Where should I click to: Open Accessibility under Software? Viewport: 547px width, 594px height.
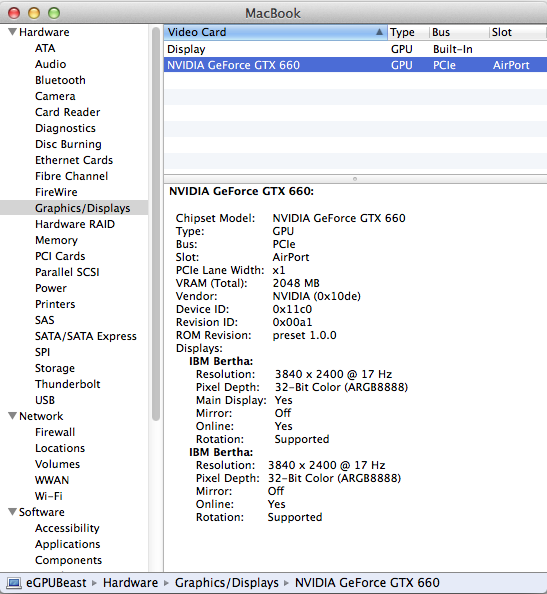tap(67, 528)
